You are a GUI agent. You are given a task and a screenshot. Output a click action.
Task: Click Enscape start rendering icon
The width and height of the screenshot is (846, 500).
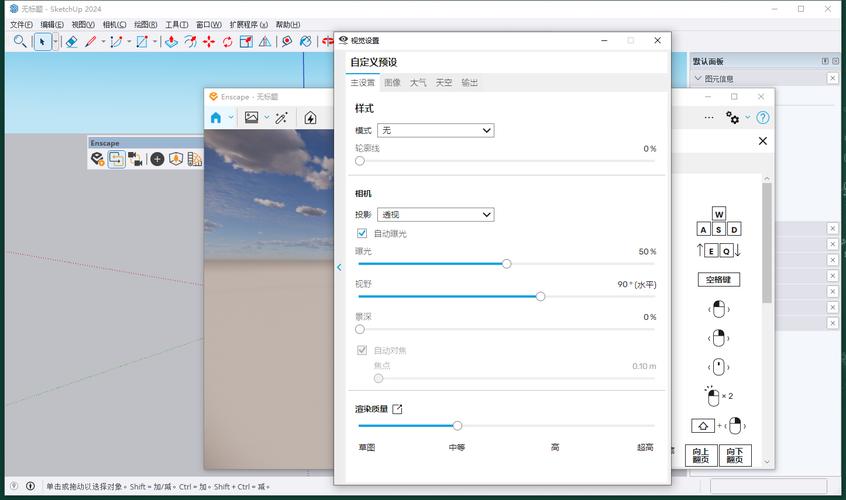click(x=98, y=159)
